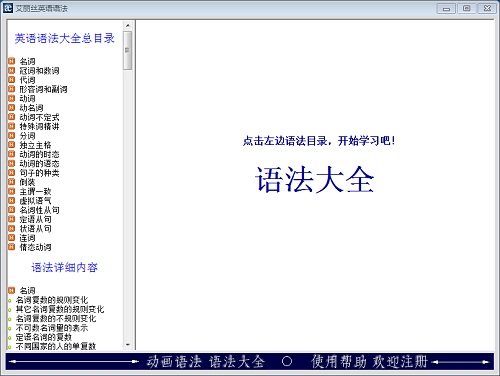Click the sidebar scrollbar down arrow
The height and width of the screenshot is (376, 500).
pyautogui.click(x=128, y=345)
